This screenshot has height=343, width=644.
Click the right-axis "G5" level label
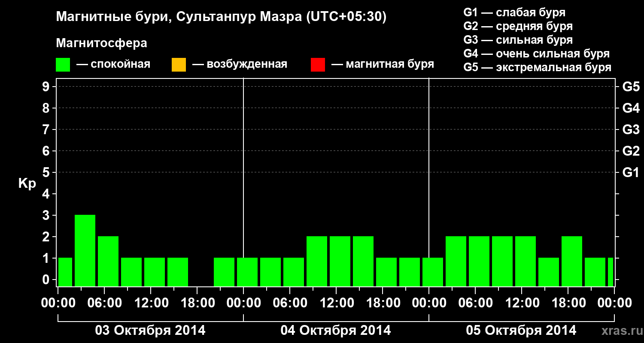tap(631, 87)
